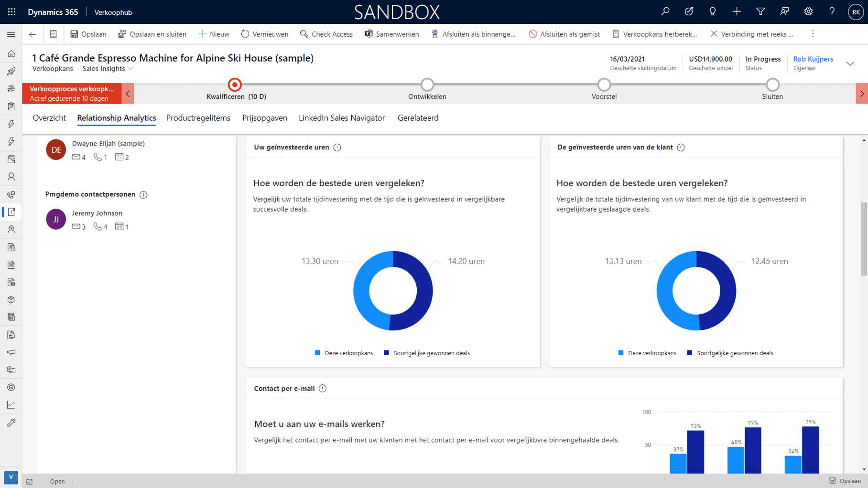Toggle the hamburger site map menu
The width and height of the screenshot is (868, 488).
point(11,34)
